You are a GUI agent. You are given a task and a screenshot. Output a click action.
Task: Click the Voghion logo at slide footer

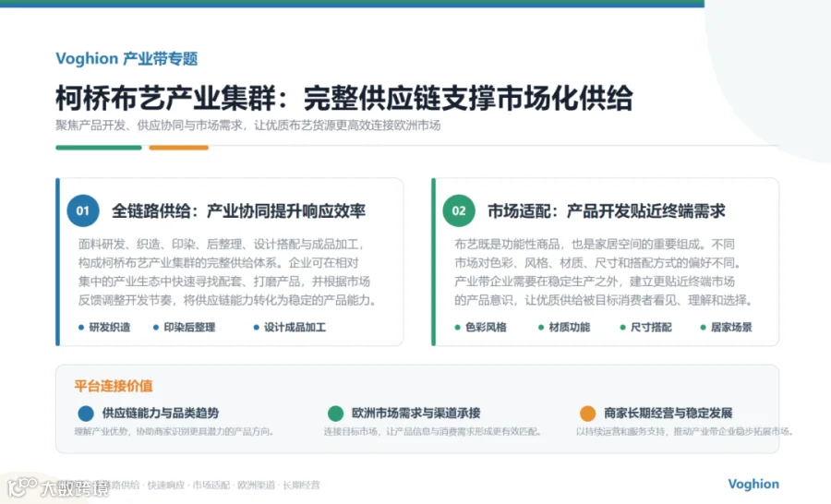tap(753, 484)
